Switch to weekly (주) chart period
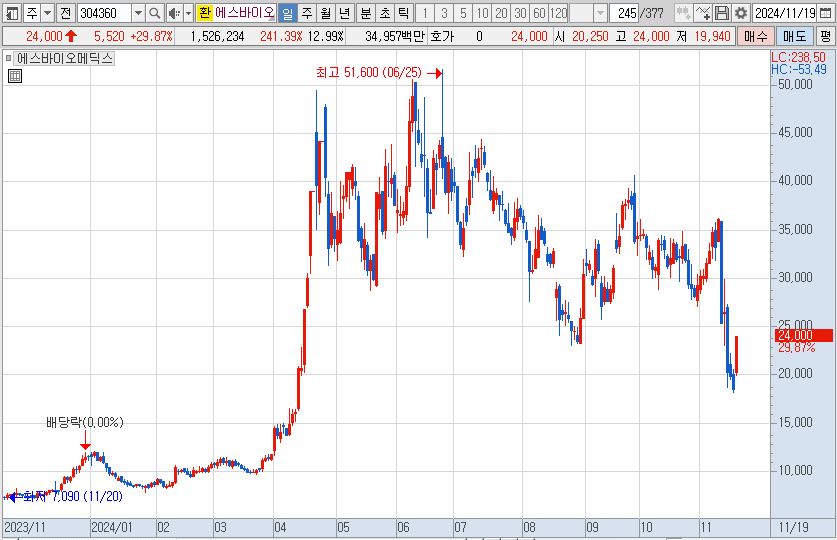The image size is (837, 540). tap(307, 13)
